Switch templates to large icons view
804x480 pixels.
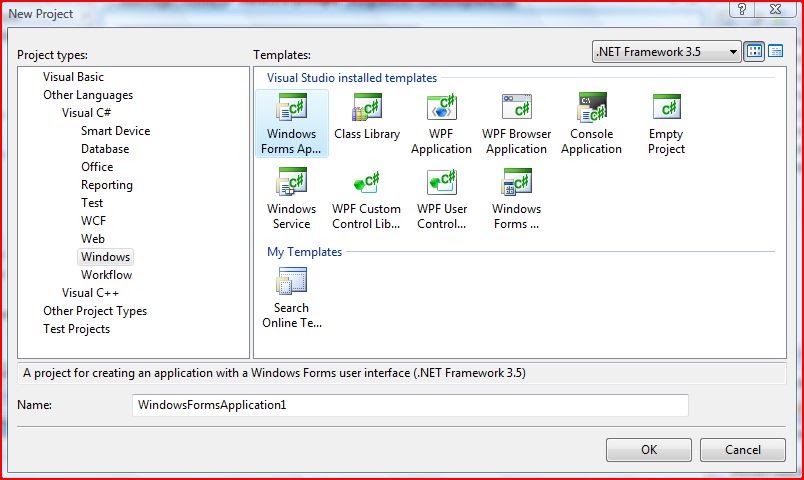click(754, 51)
